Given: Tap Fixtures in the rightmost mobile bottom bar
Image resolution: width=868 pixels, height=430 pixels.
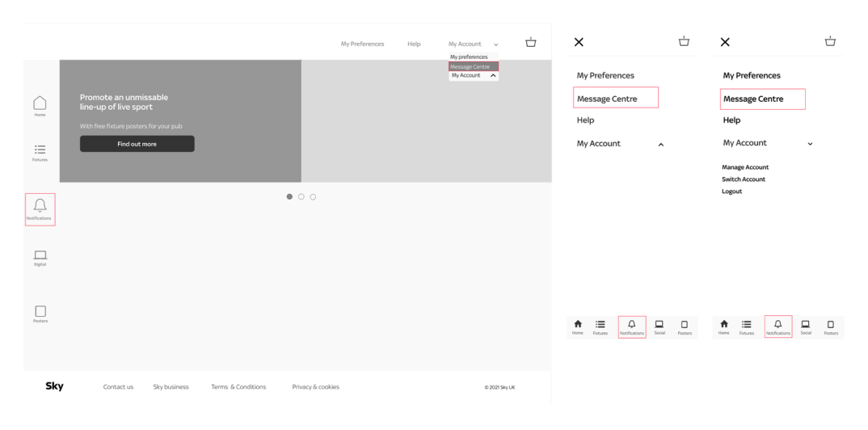Looking at the screenshot, I should (x=746, y=327).
